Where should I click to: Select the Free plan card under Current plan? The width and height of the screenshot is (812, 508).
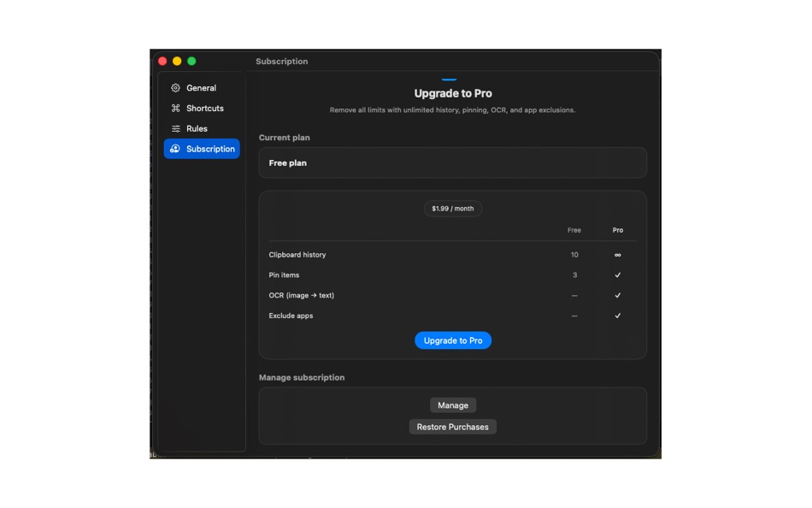tap(452, 162)
